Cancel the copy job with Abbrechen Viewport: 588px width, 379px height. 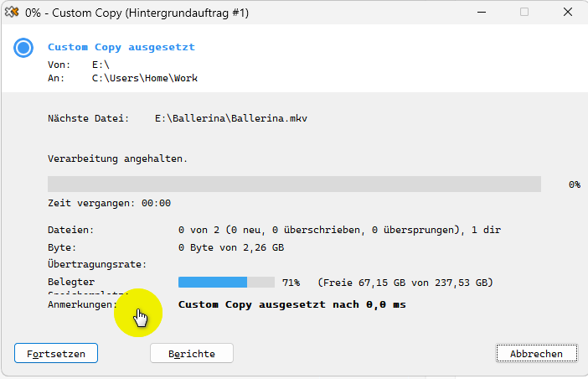coord(536,354)
